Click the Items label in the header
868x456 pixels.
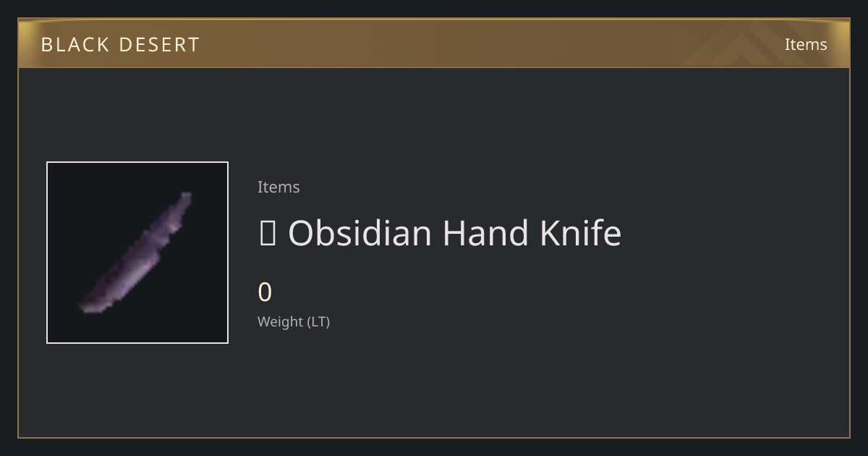coord(806,45)
